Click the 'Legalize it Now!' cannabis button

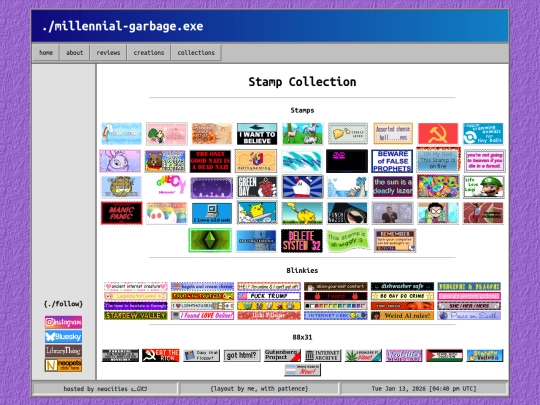363,355
